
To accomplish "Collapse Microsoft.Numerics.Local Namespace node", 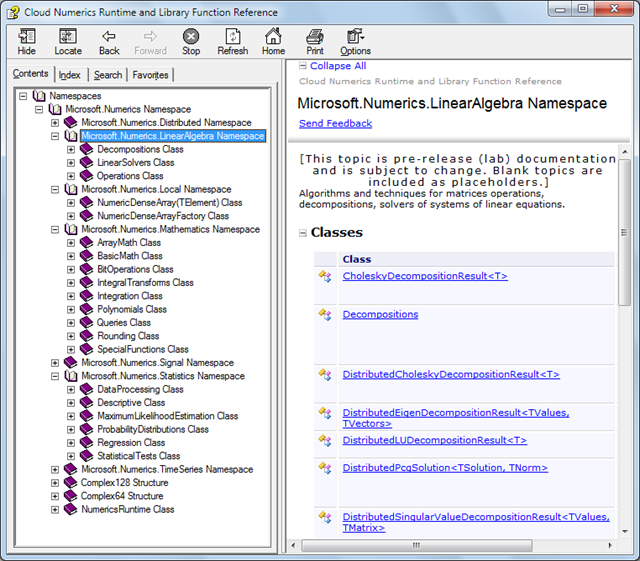I will coord(55,189).
